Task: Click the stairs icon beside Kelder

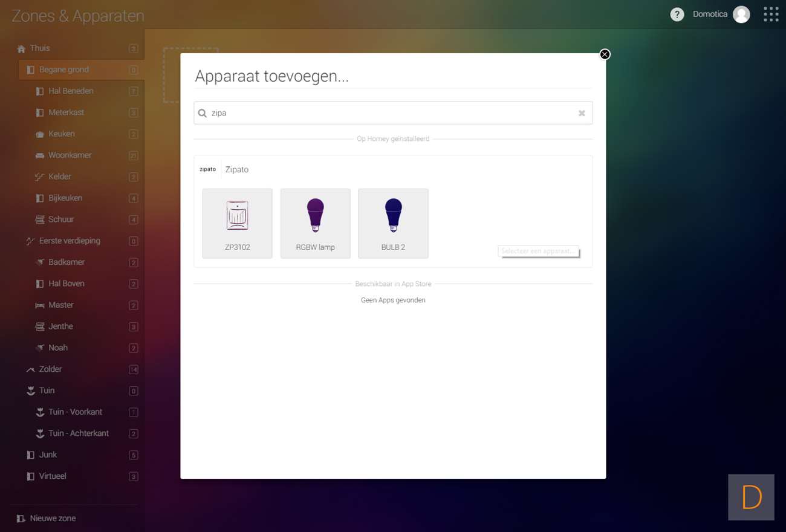Action: coord(40,177)
